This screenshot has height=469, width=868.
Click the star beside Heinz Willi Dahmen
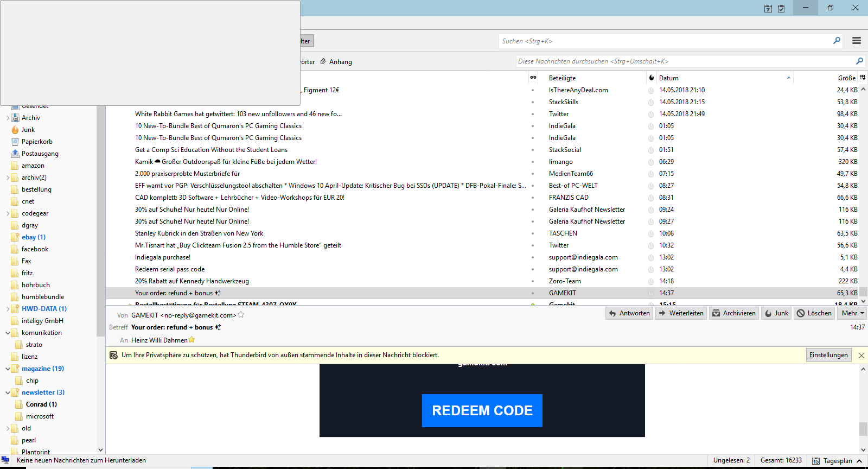[x=192, y=340]
